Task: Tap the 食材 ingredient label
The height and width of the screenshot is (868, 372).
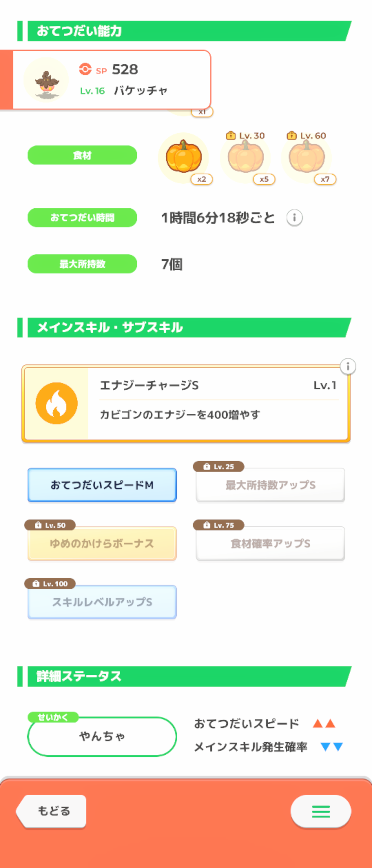Action: click(x=82, y=155)
